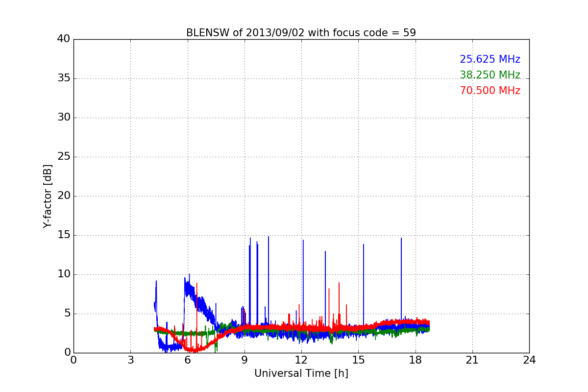Click the y-axis tick label '35'

pyautogui.click(x=64, y=78)
